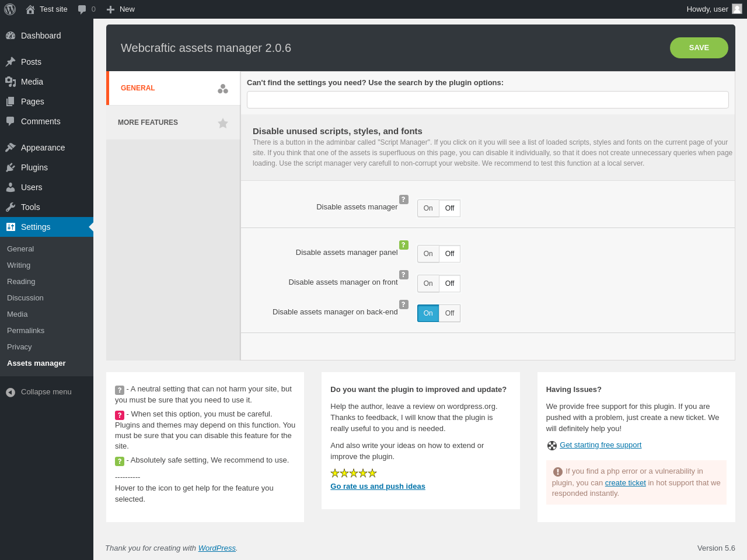This screenshot has width=747, height=560.
Task: Click the user avatar in admin bar
Action: pyautogui.click(x=737, y=9)
